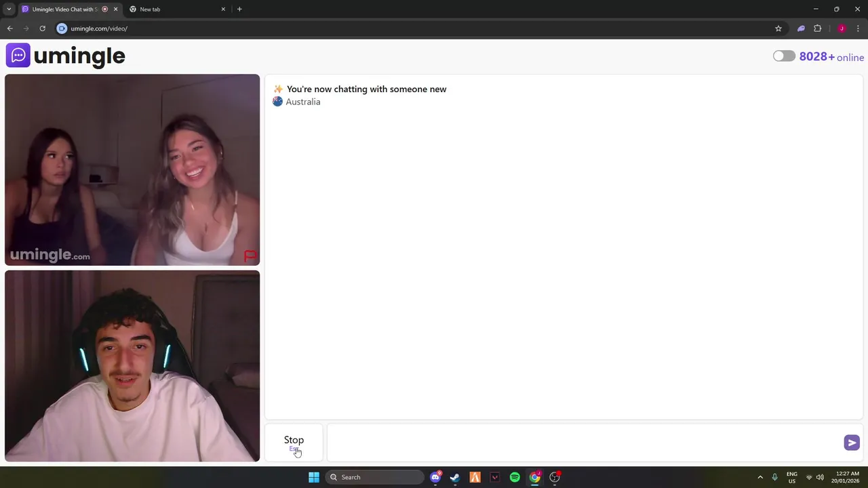Open the Chrome three-dot menu

coord(858,28)
